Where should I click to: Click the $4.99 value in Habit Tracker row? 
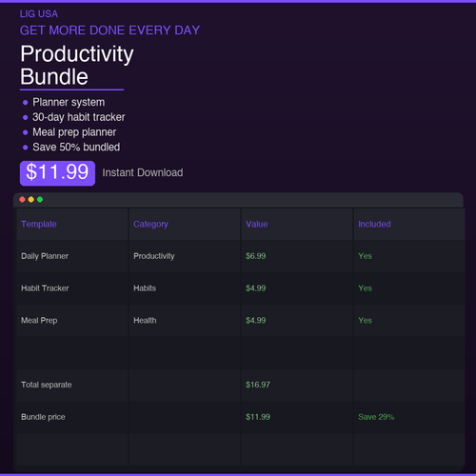tap(297, 288)
